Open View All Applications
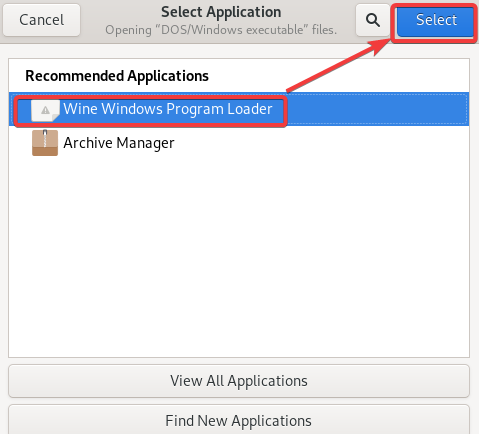Viewport: 479px width, 434px height. 239,381
